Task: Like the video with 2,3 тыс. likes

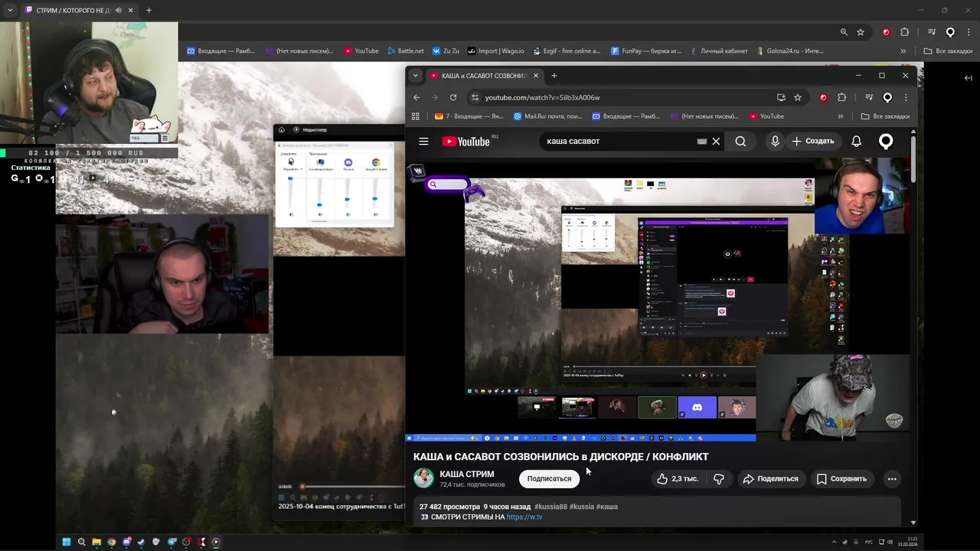Action: point(678,478)
